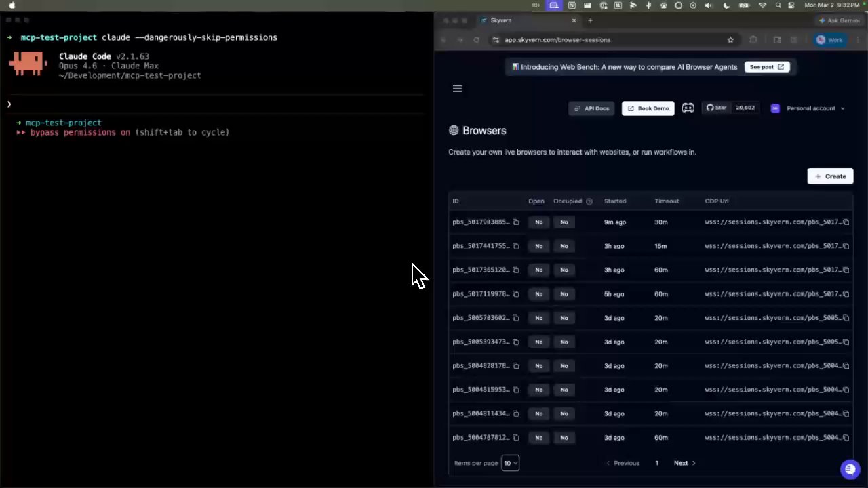The height and width of the screenshot is (488, 868).
Task: Click the Timeout column header
Action: pyautogui.click(x=667, y=201)
